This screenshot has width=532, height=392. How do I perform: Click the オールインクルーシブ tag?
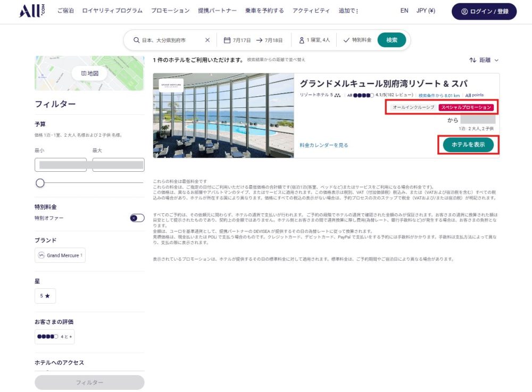pos(413,107)
